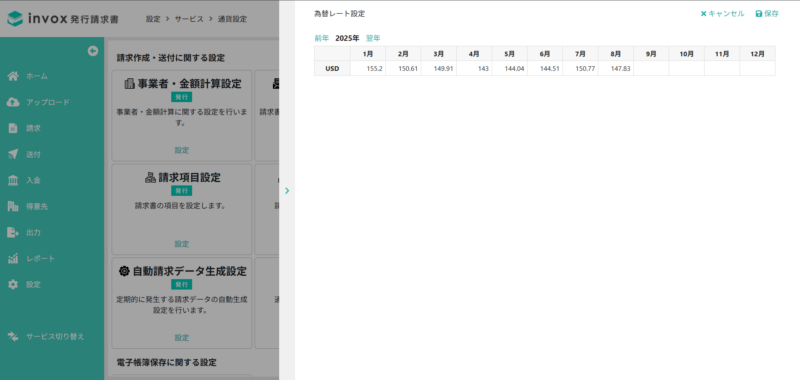Edit USD rate for 4月 (143)

coord(474,68)
